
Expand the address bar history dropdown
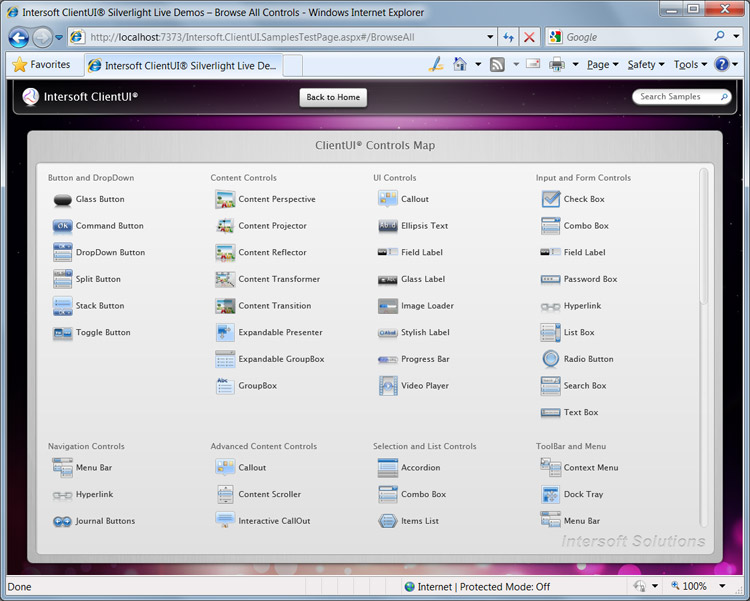pos(490,37)
